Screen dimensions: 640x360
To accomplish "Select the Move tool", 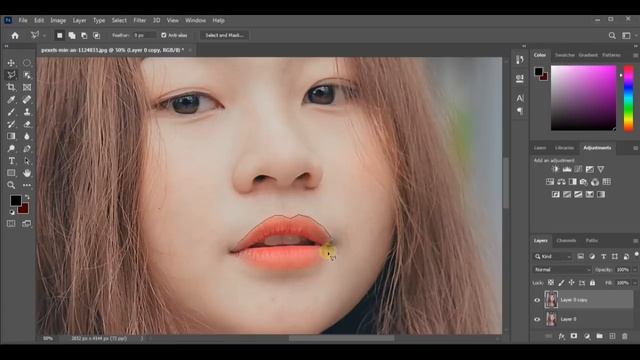I will [11, 63].
